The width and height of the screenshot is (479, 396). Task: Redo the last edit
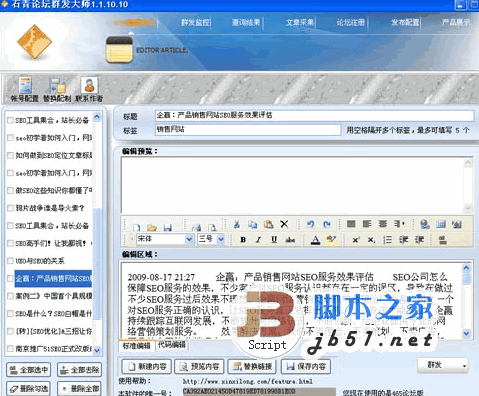coord(327,224)
